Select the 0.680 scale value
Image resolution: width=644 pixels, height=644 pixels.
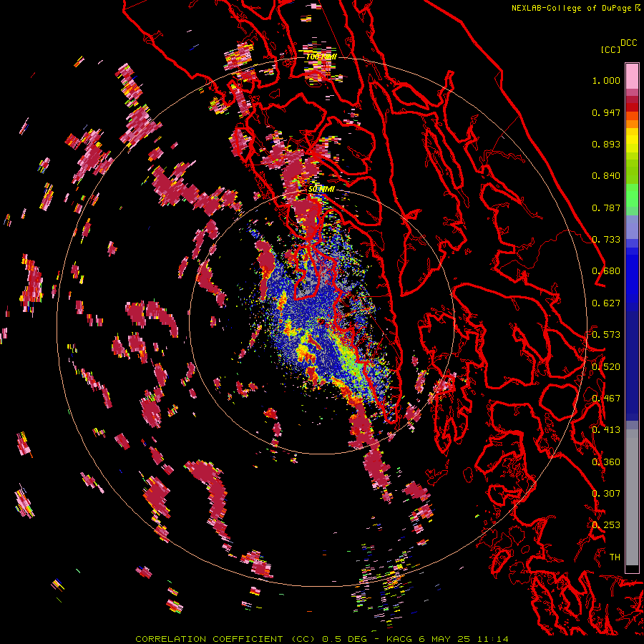pos(606,271)
